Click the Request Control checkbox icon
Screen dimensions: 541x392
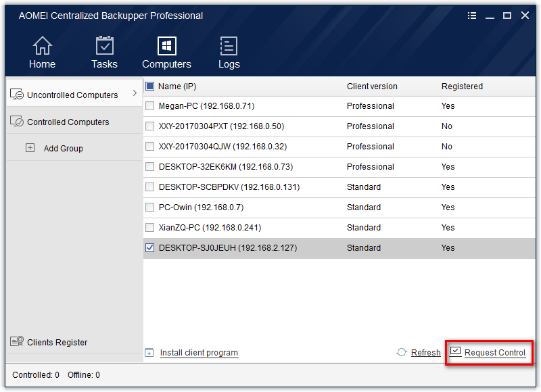tap(455, 351)
